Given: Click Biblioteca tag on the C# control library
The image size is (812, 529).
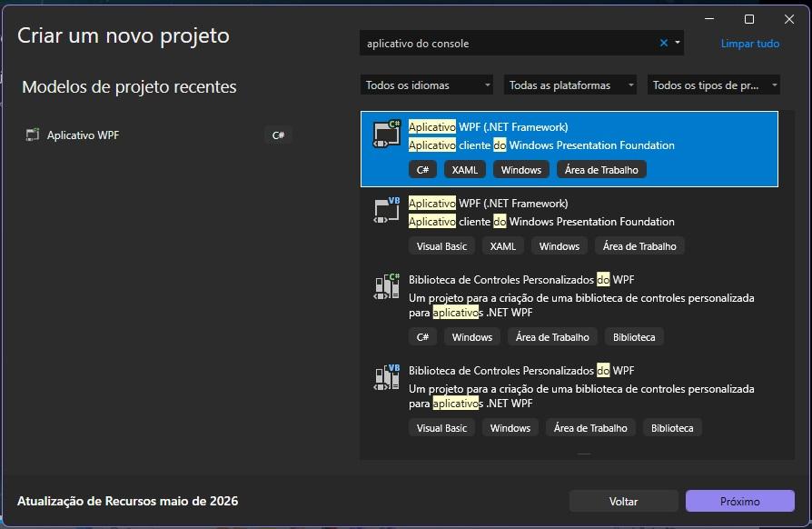Looking at the screenshot, I should tap(634, 337).
